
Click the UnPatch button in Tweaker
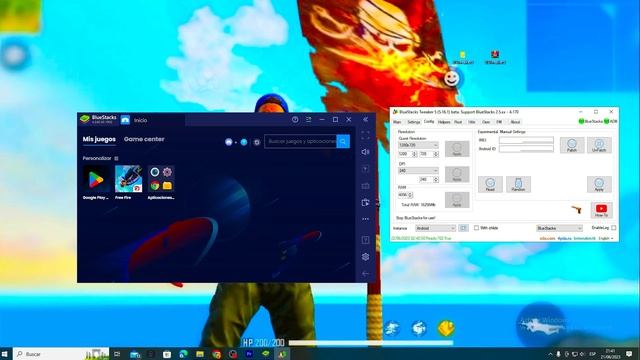pos(599,145)
